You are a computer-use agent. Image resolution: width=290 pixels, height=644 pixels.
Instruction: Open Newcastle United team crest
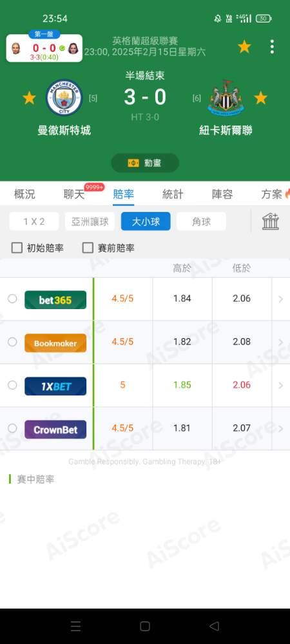pyautogui.click(x=226, y=98)
